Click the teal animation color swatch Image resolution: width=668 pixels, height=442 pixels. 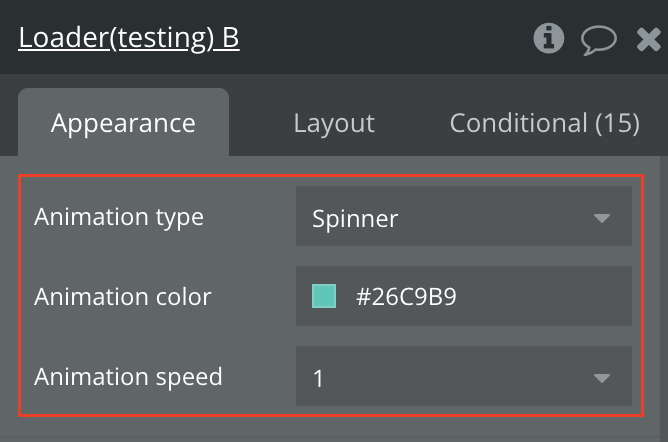[324, 296]
